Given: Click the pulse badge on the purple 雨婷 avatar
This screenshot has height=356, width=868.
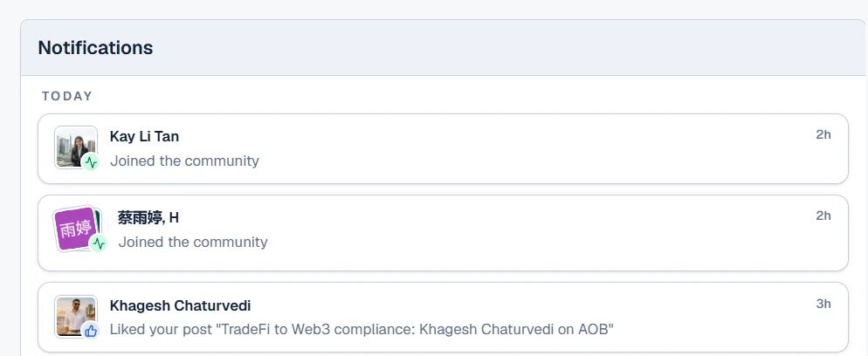Looking at the screenshot, I should (x=99, y=243).
